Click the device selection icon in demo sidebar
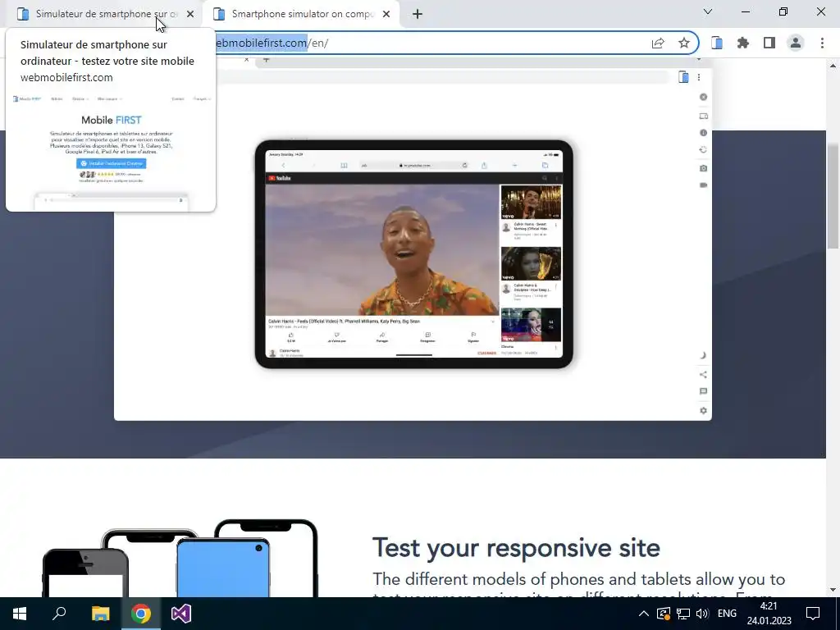Screen dimensions: 840x630 coord(703,116)
